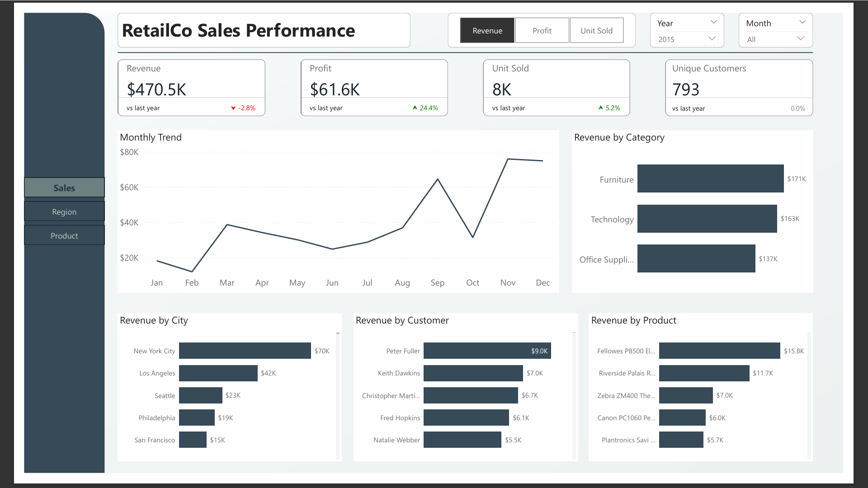Screen dimensions: 868x488
Task: Select Peter Fuller customer bar
Action: pos(486,351)
